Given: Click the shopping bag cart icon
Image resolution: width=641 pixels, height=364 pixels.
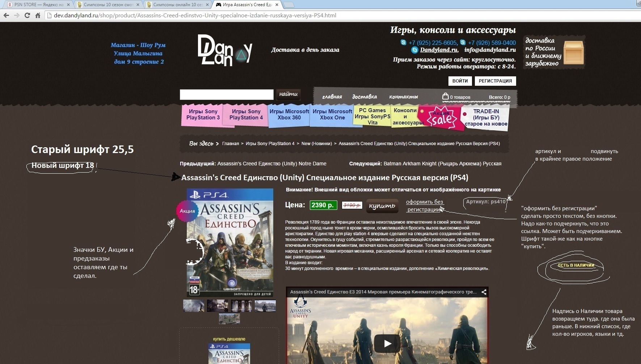Looking at the screenshot, I should [445, 96].
